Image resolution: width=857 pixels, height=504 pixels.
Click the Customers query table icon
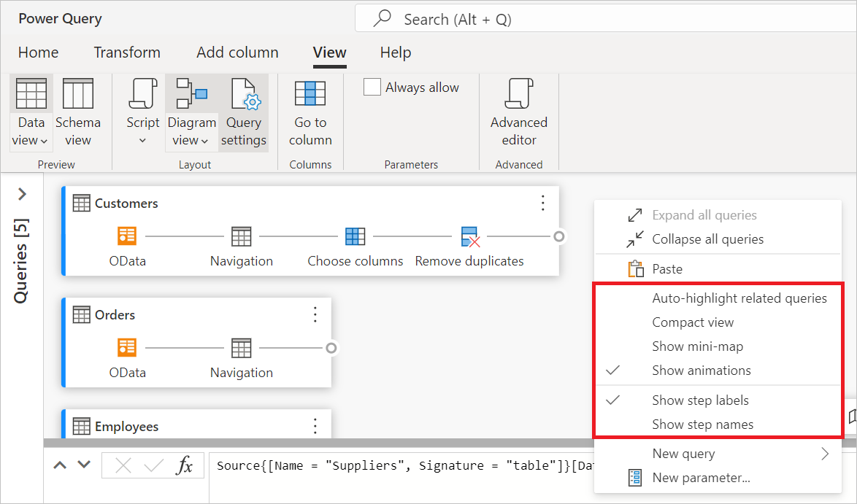point(82,203)
